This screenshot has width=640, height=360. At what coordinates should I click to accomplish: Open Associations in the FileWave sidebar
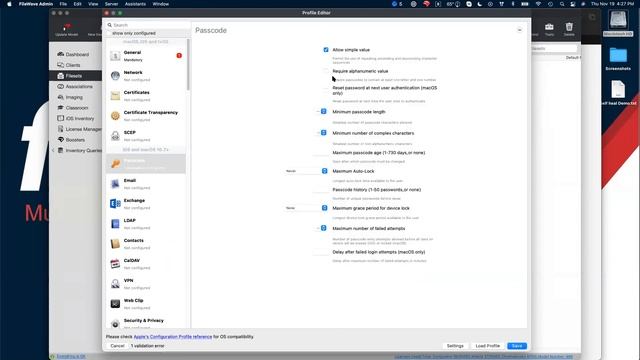75,87
